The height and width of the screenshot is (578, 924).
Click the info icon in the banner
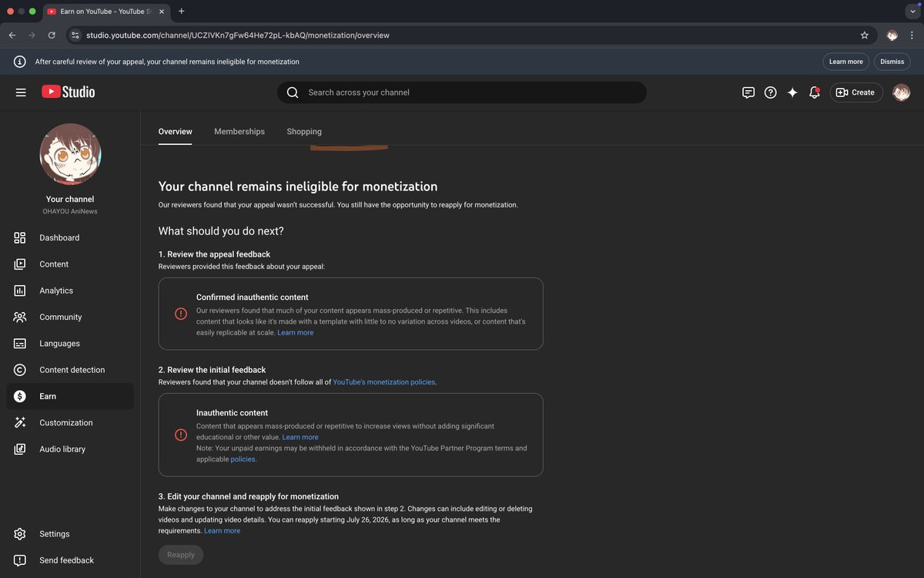click(x=20, y=62)
